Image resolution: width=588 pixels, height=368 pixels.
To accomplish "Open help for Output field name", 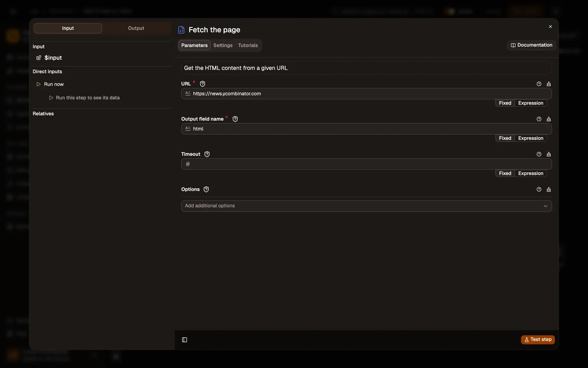I will [539, 119].
